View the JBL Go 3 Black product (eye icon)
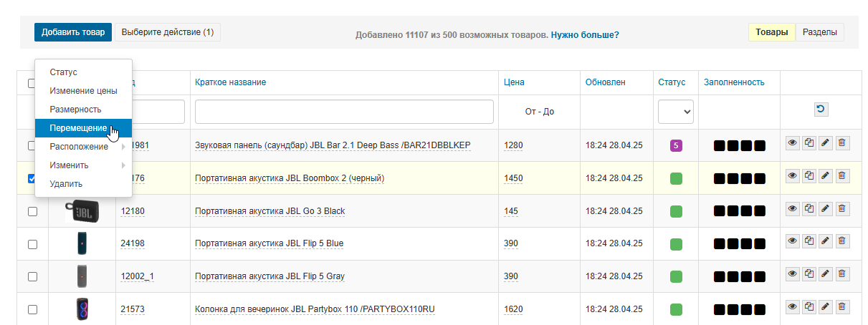 (x=793, y=208)
